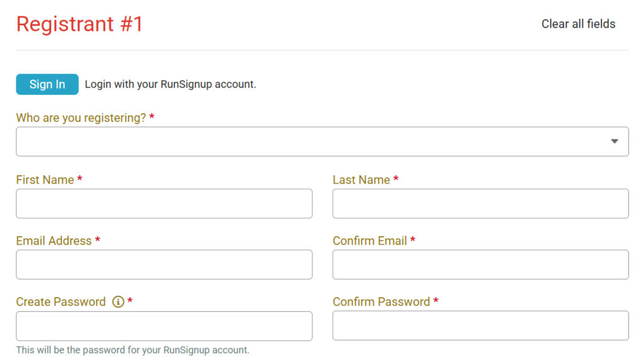
Task: Click the dropdown arrow caret
Action: 614,141
